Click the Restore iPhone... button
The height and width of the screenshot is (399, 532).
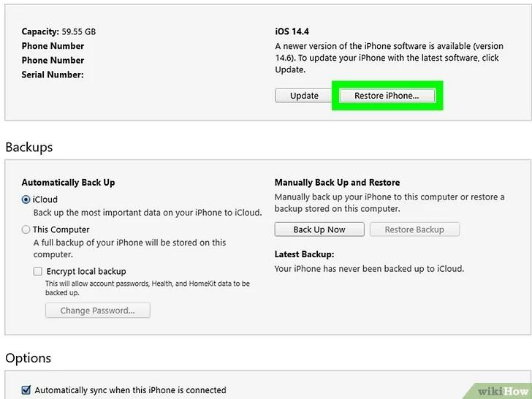click(387, 96)
